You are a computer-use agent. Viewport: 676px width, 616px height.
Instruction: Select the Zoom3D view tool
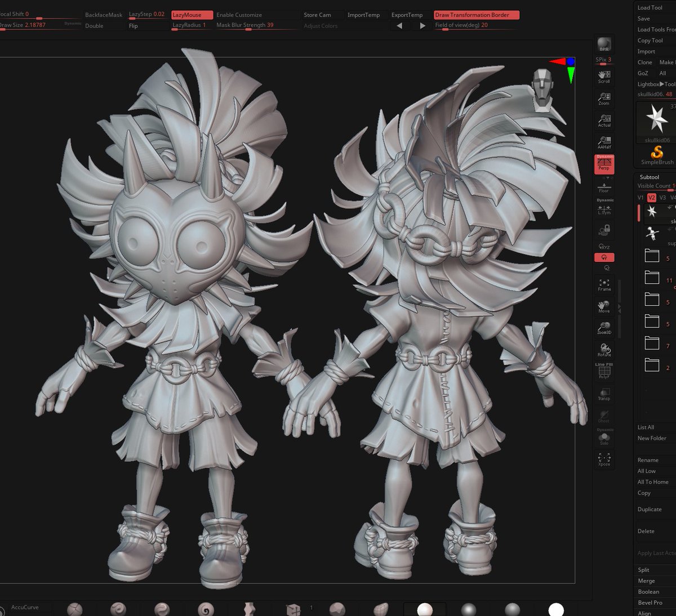pyautogui.click(x=604, y=328)
